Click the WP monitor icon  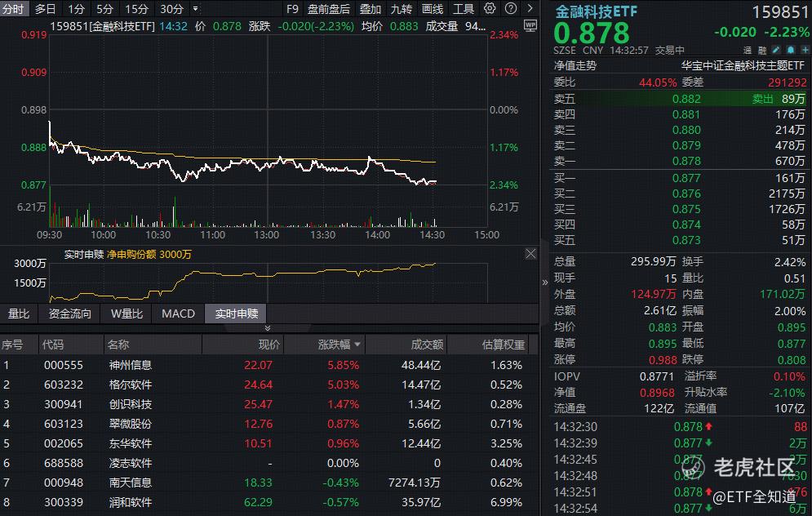pos(530,25)
